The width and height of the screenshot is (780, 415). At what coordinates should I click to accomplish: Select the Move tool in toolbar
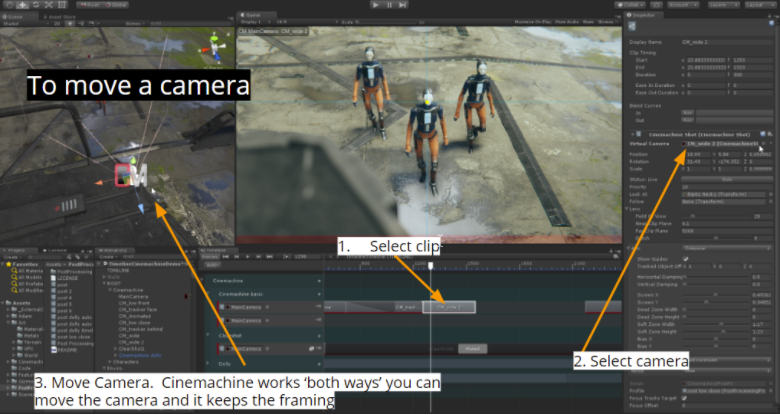click(21, 5)
